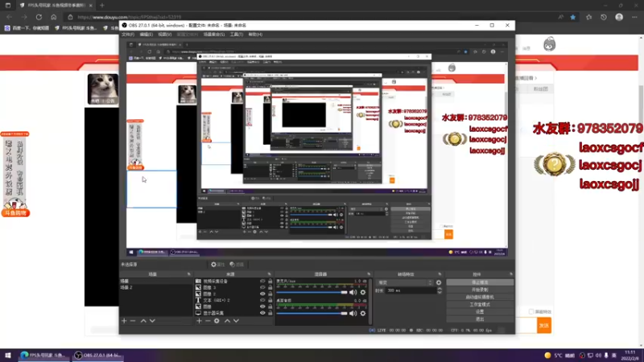Image resolution: width=644 pixels, height=362 pixels.
Task: Remove the selected source with the minus icon
Action: coord(208,320)
